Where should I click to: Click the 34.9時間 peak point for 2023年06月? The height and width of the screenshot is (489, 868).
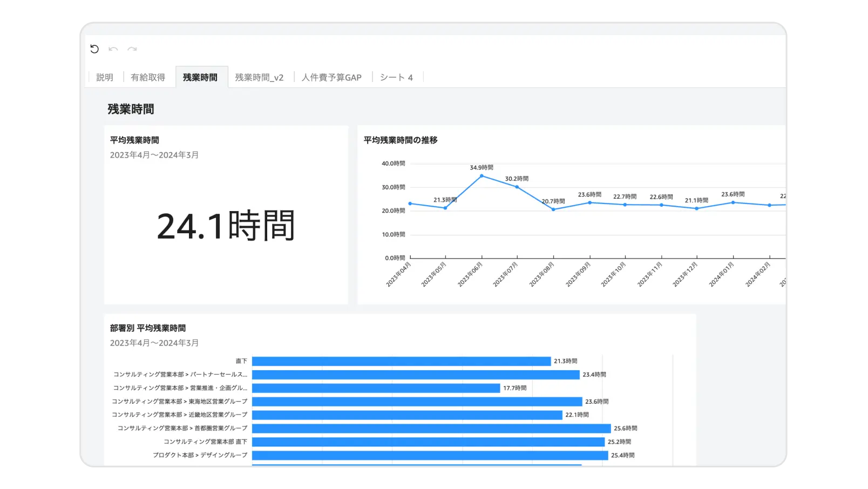pyautogui.click(x=481, y=176)
